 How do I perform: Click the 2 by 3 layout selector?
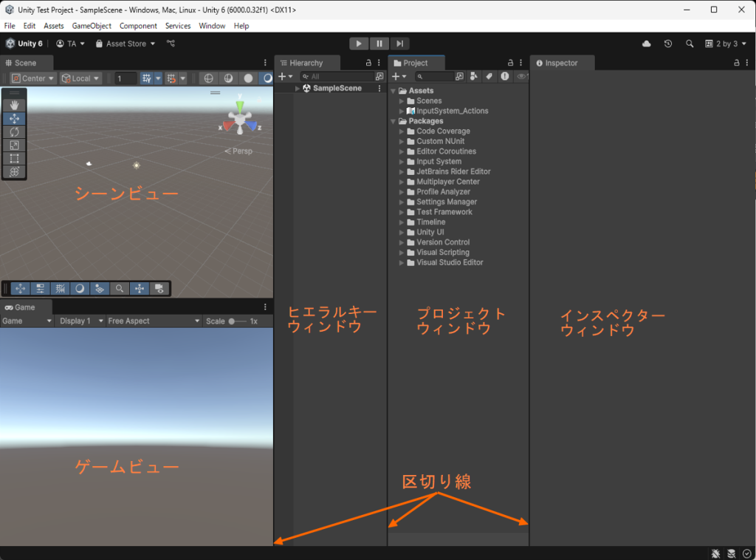coord(725,44)
